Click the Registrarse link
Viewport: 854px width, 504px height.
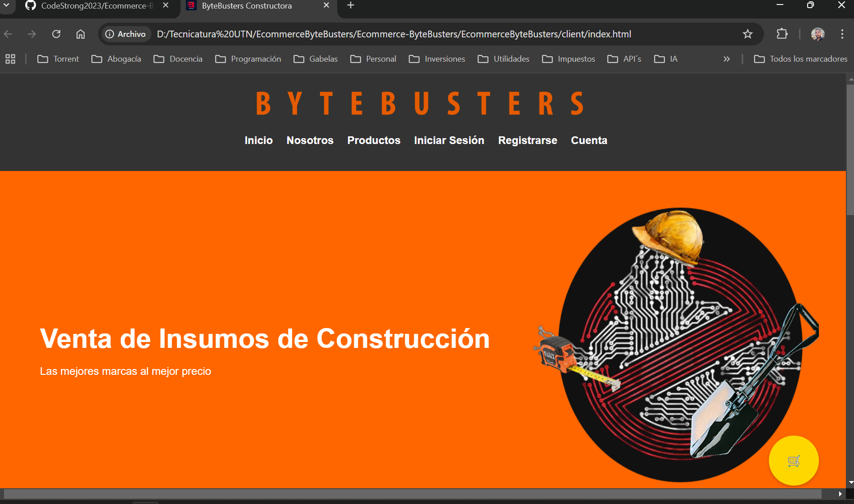(527, 140)
